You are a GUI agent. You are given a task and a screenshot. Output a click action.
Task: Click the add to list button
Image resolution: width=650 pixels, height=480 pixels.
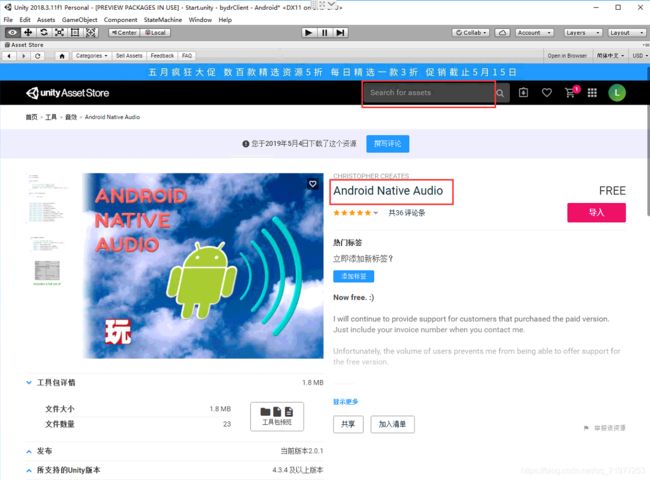click(x=392, y=424)
